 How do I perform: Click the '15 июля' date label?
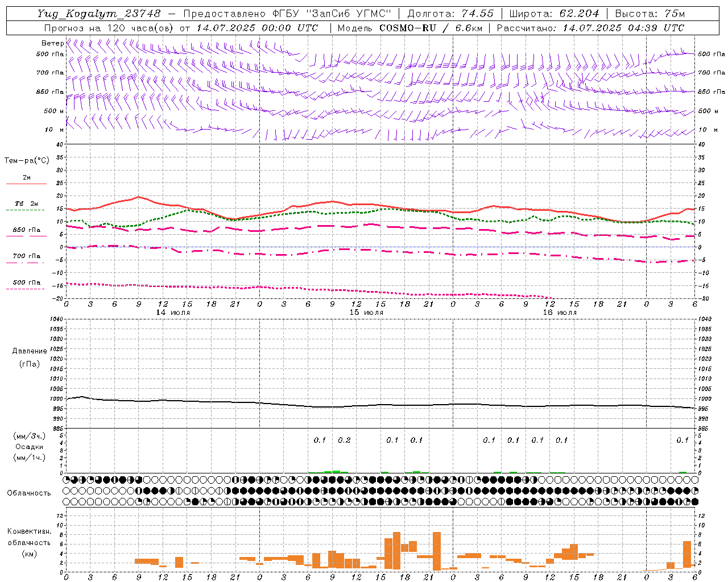pos(366,313)
